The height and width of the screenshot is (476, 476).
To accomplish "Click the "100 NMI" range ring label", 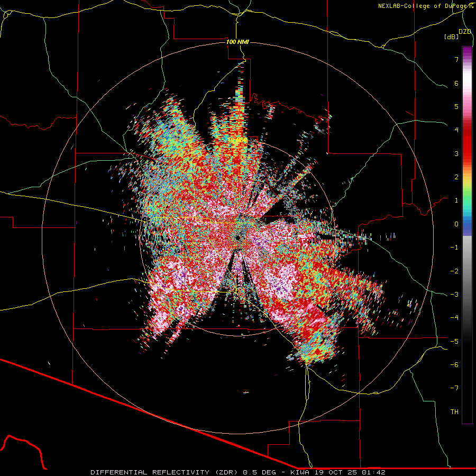I will (x=237, y=42).
